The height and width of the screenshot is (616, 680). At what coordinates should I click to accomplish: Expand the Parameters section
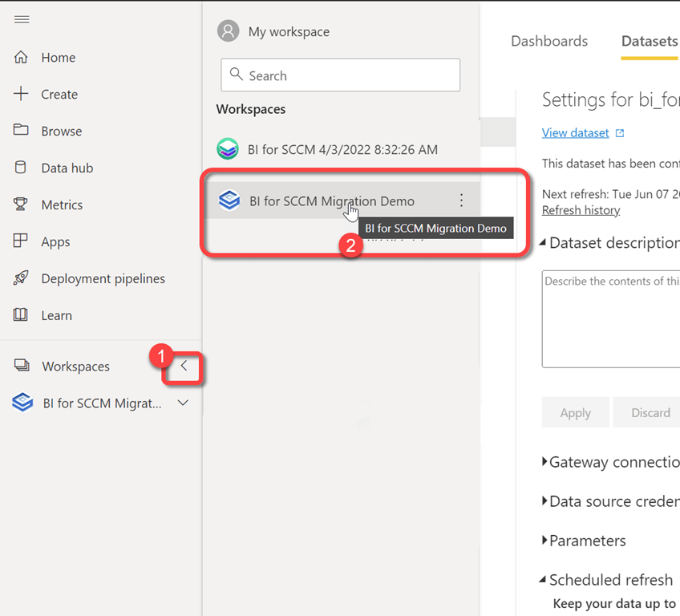[x=544, y=540]
